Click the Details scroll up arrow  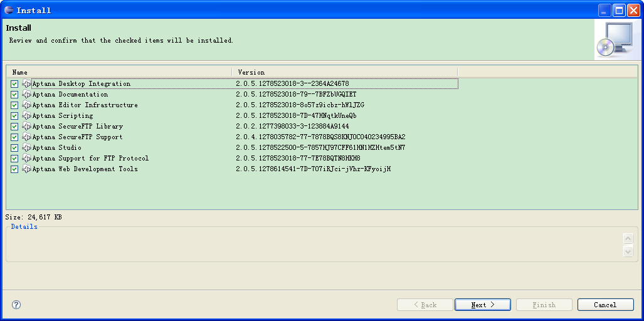point(628,238)
